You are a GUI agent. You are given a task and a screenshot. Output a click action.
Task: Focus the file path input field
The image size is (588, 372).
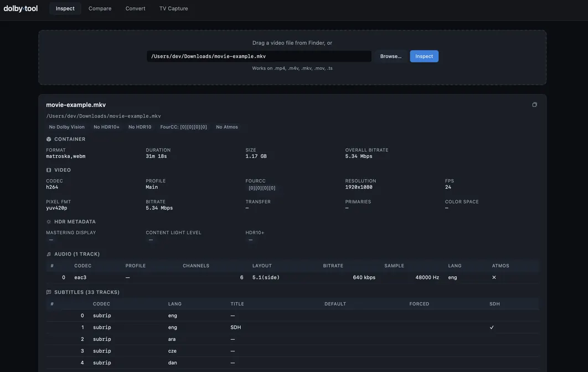coord(259,57)
